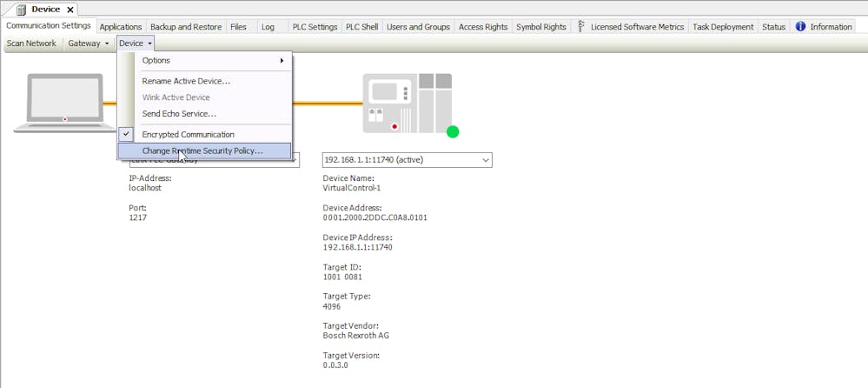Open the Users and Groups tab
Screen dimensions: 868x388
pyautogui.click(x=418, y=27)
